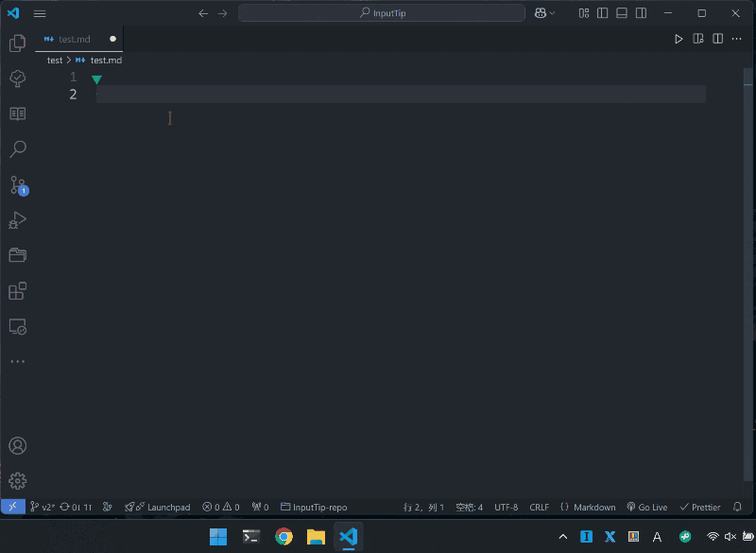The image size is (756, 553).
Task: Click Go Live in status bar
Action: [x=646, y=508]
